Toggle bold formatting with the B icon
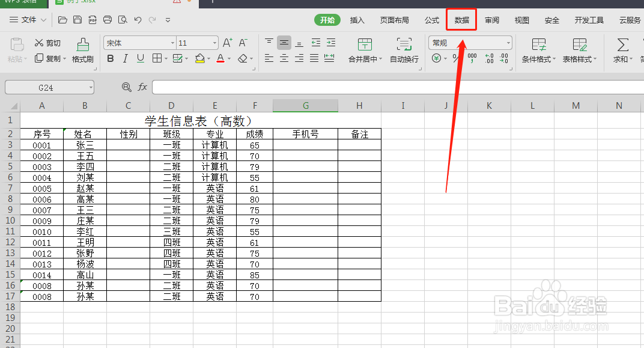The height and width of the screenshot is (348, 644). tap(111, 58)
